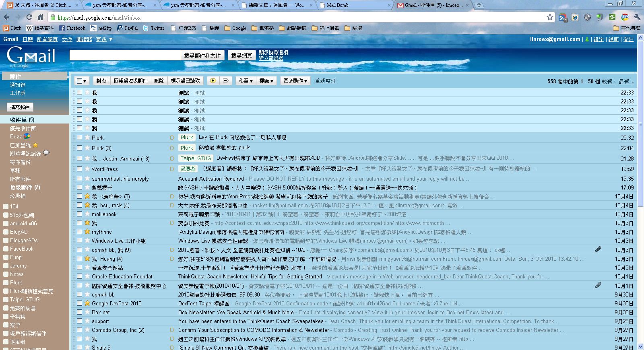Click the paperclip on the 國家資通安全會報 email
The image size is (644, 350).
pyautogui.click(x=598, y=285)
